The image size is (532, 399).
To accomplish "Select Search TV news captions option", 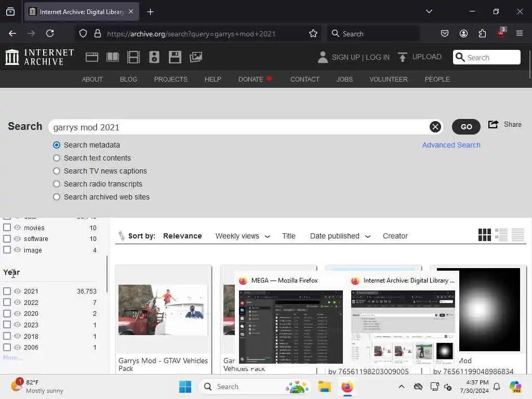I will pos(57,171).
